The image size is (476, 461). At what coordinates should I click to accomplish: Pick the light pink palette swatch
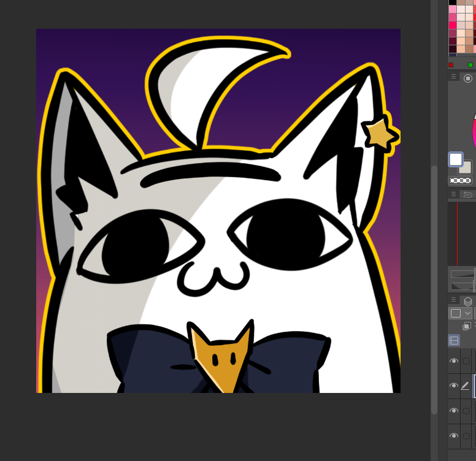tap(453, 9)
